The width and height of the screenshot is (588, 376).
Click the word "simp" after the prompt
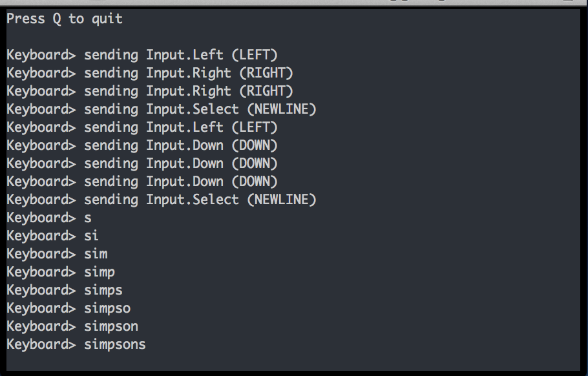[100, 273]
